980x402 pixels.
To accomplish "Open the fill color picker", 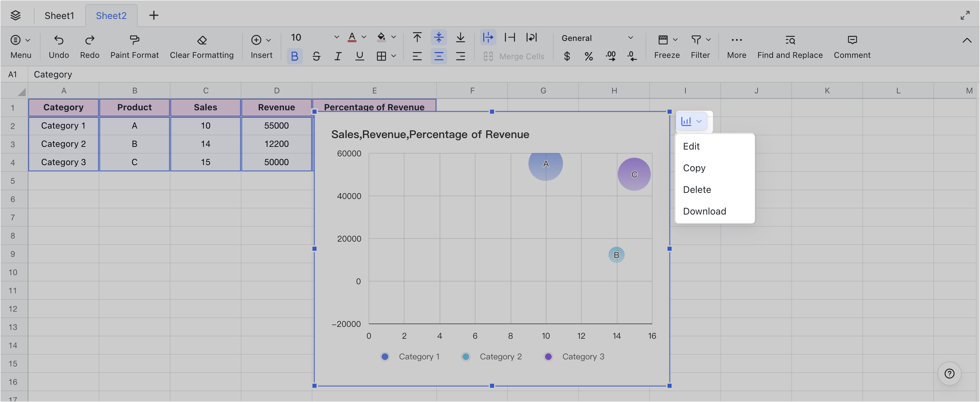I will pos(381,37).
